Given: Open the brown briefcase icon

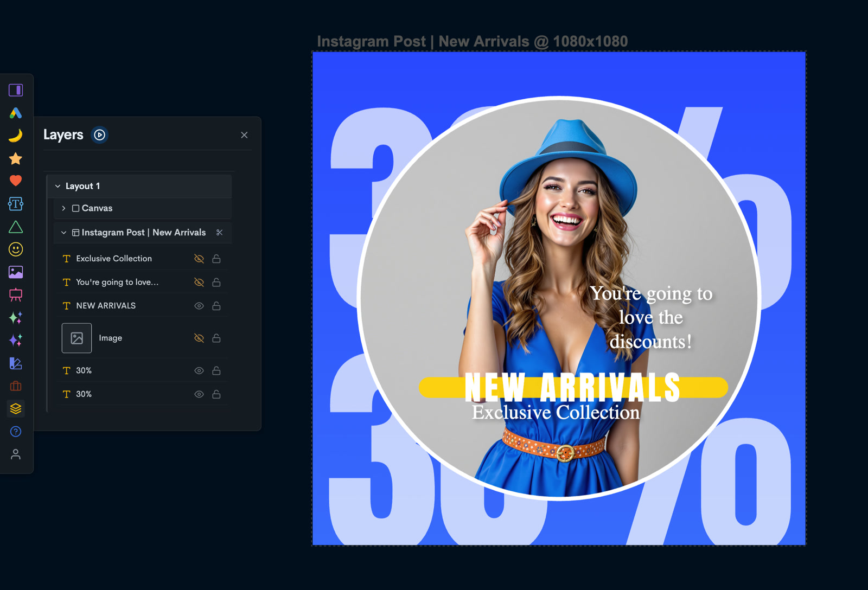Looking at the screenshot, I should (x=16, y=386).
